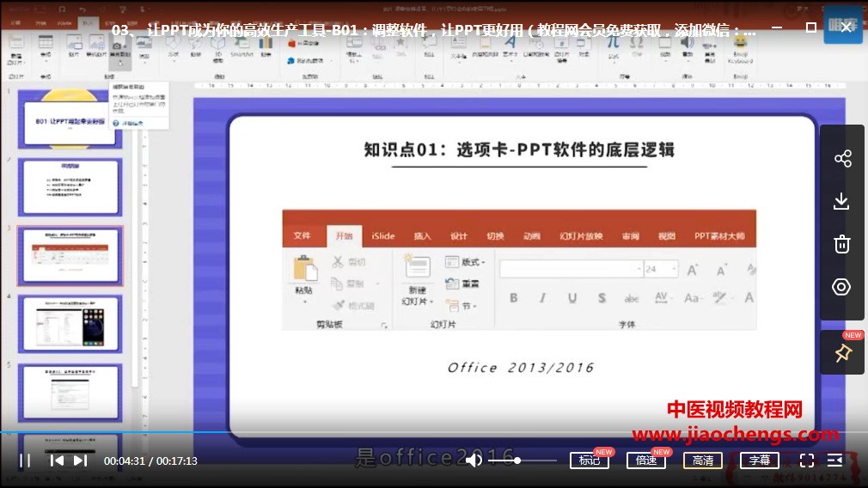Pause the video playback
The image size is (868, 488).
coord(25,461)
